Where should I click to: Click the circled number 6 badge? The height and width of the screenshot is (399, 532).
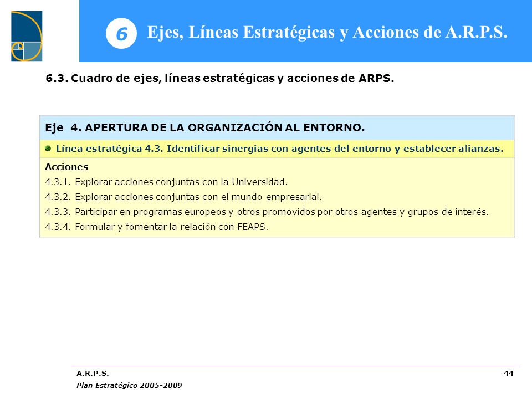click(x=121, y=33)
